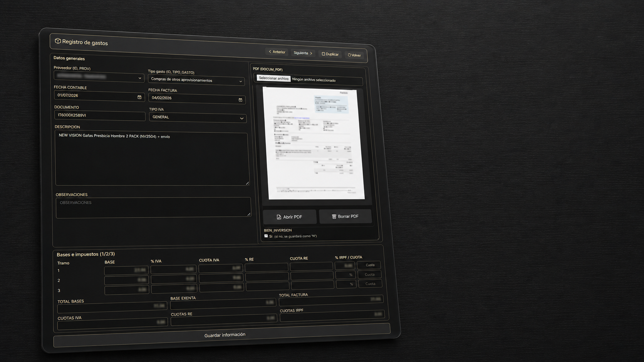Open the Tipo gasto dropdown
This screenshot has height=362, width=644.
tap(196, 80)
